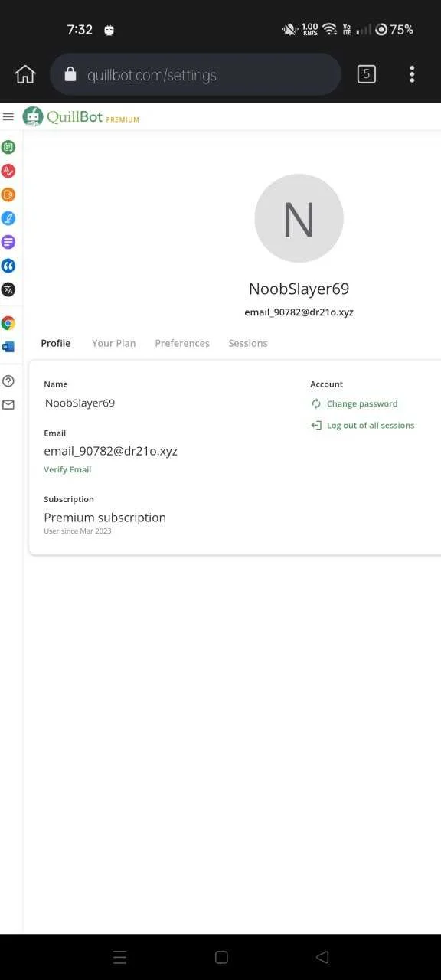This screenshot has height=980, width=441.
Task: Click the Verify Email link
Action: pyautogui.click(x=67, y=469)
